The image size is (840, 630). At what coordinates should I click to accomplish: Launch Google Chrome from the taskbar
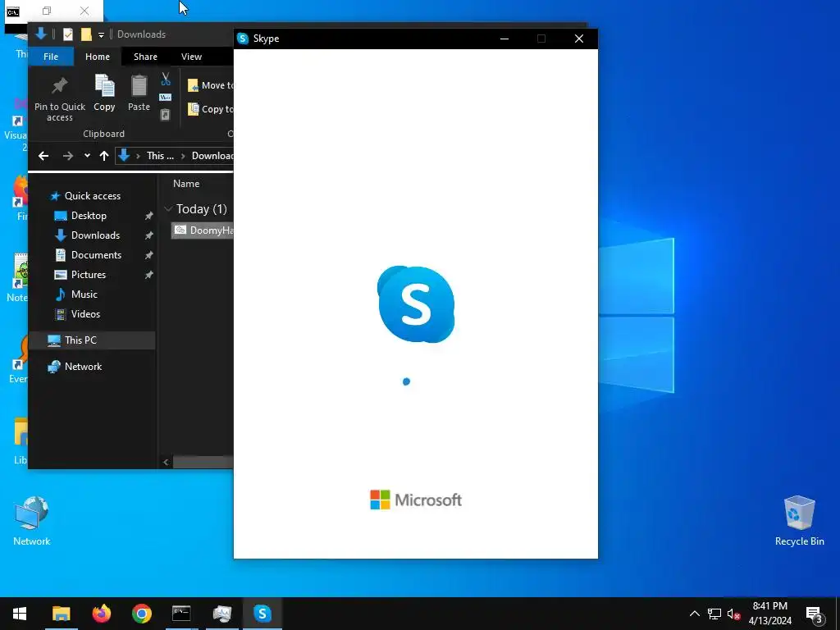(x=141, y=614)
